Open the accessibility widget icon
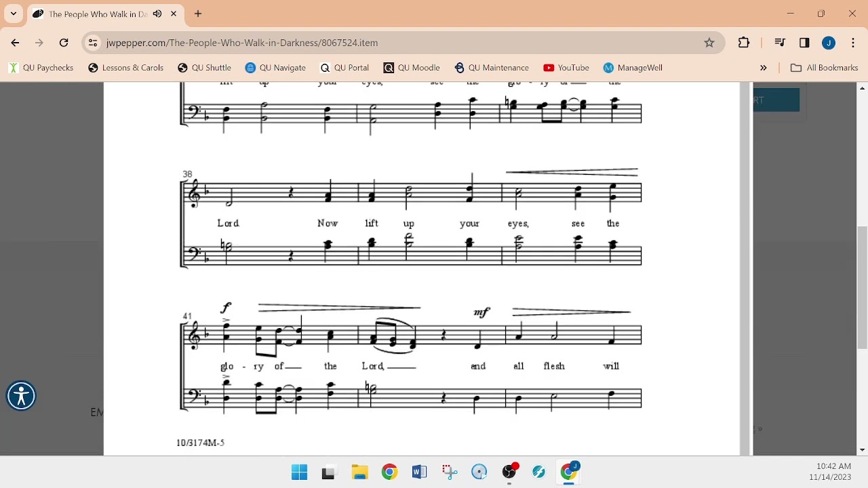This screenshot has width=868, height=488. click(21, 396)
